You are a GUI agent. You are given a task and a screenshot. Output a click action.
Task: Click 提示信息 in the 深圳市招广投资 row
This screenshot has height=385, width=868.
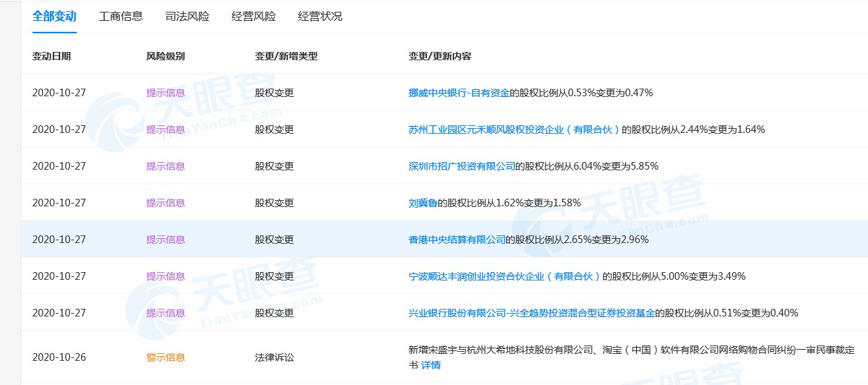click(x=165, y=165)
